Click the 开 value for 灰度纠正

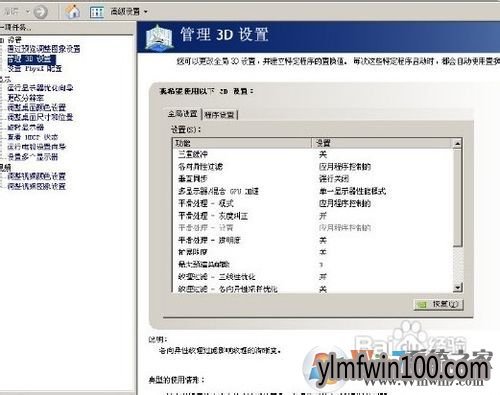(323, 216)
